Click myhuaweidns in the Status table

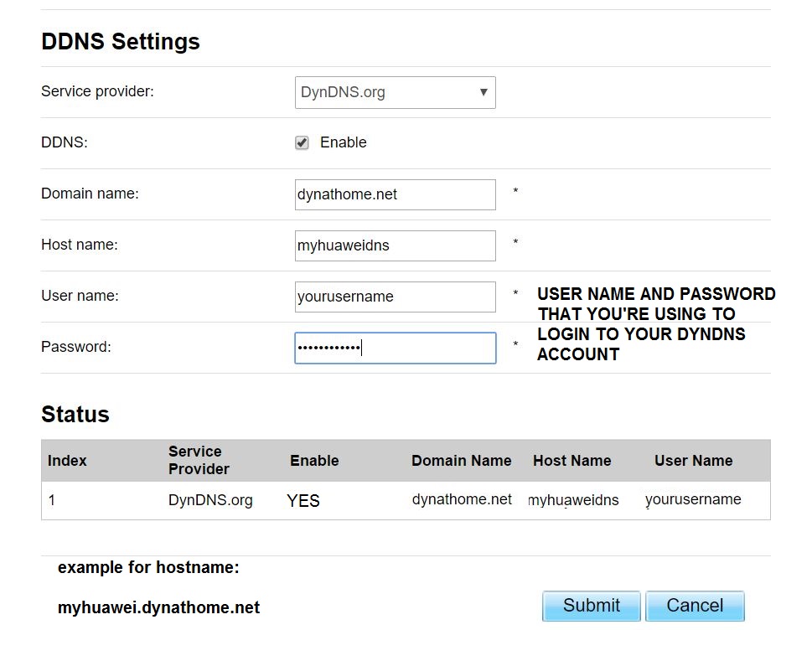pos(573,500)
